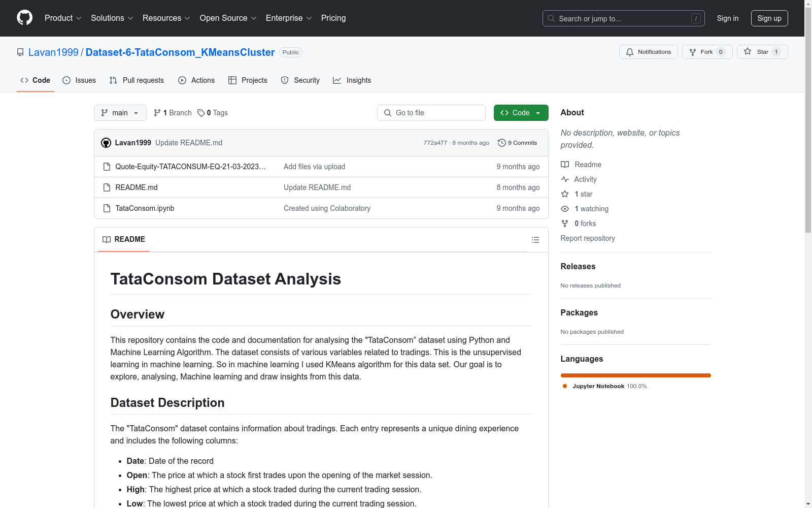
Task: Expand the Enterprise menu
Action: click(x=289, y=18)
